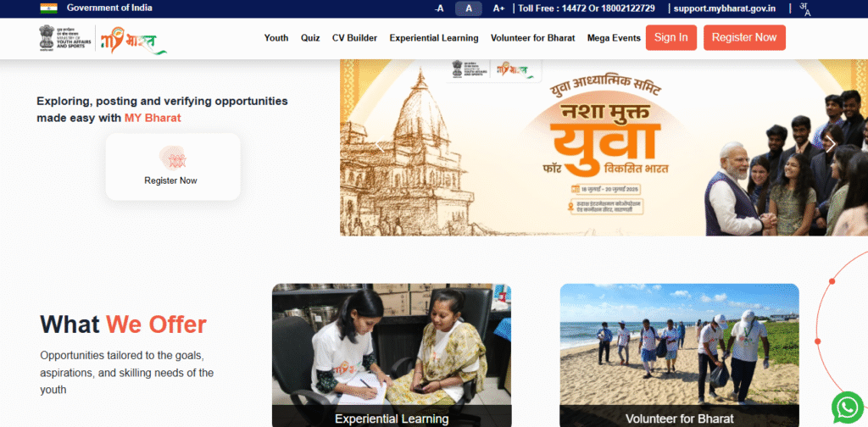The height and width of the screenshot is (427, 868).
Task: Open support.mybharat.gov.in link
Action: [724, 8]
